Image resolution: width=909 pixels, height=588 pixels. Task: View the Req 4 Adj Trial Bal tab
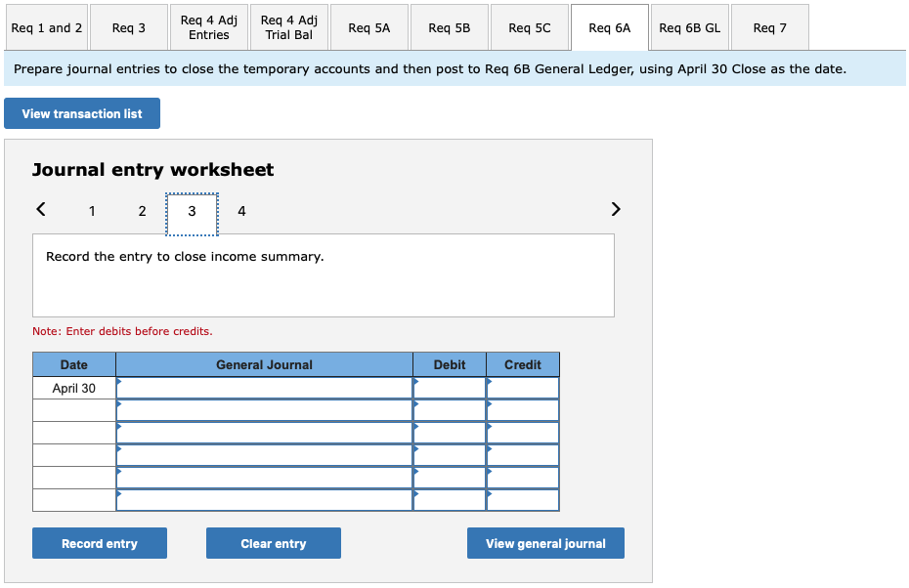(288, 27)
